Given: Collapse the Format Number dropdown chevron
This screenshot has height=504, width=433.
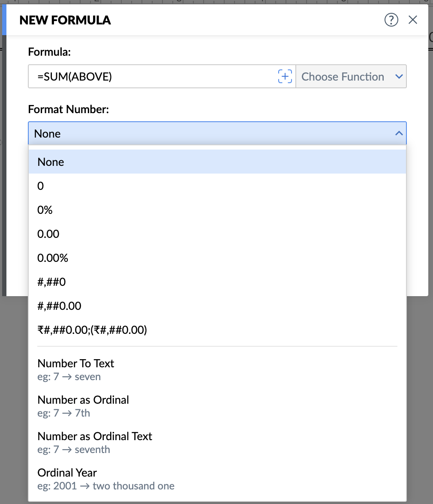Looking at the screenshot, I should point(399,133).
